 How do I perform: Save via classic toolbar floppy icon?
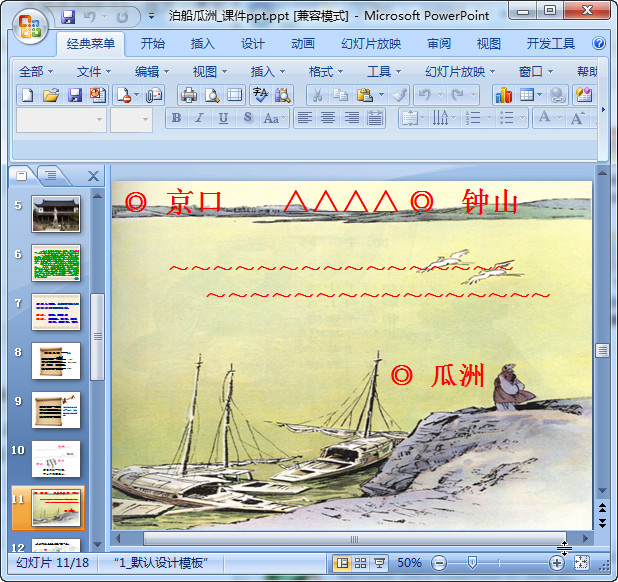coord(74,95)
